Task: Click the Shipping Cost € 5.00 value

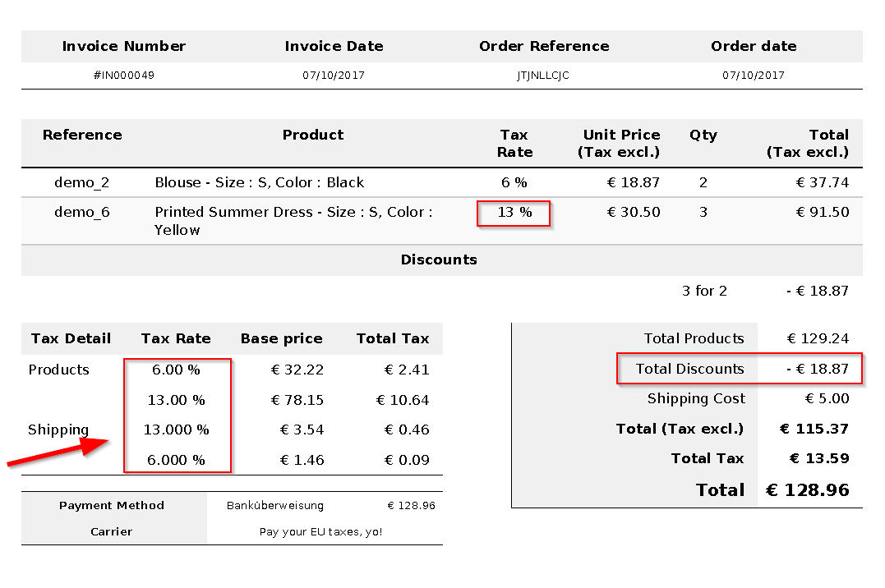Action: point(827,398)
